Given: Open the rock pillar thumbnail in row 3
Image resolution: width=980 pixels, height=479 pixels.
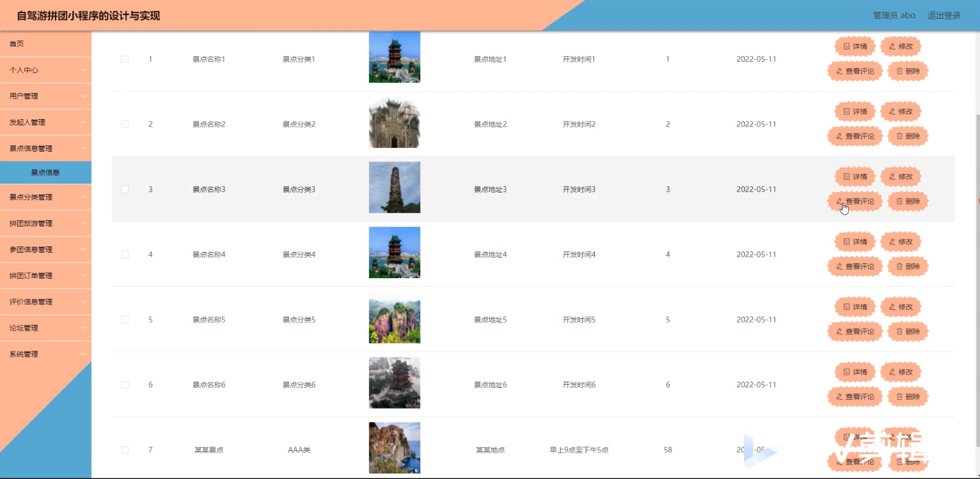Looking at the screenshot, I should [394, 188].
